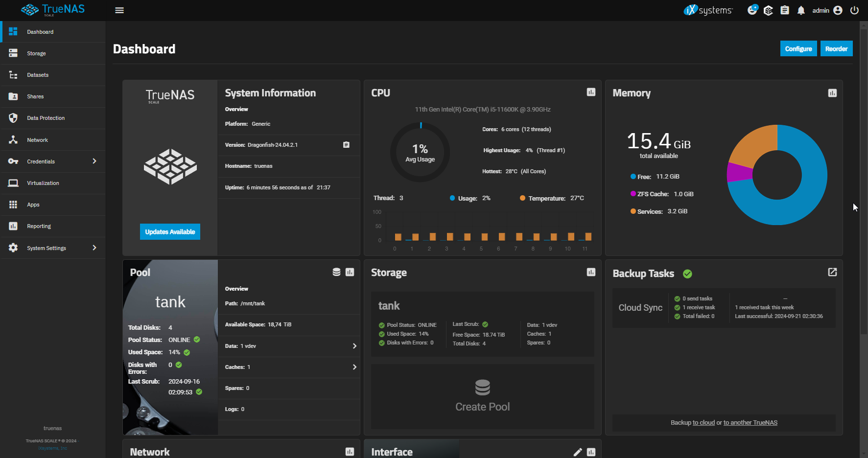Open the Memory reports chart icon
868x458 pixels.
click(x=832, y=93)
